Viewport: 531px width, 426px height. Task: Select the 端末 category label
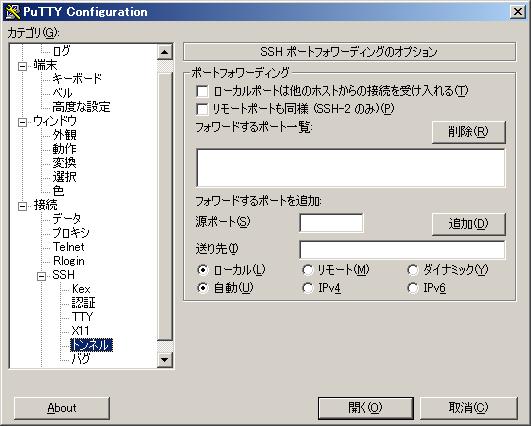tap(45, 65)
